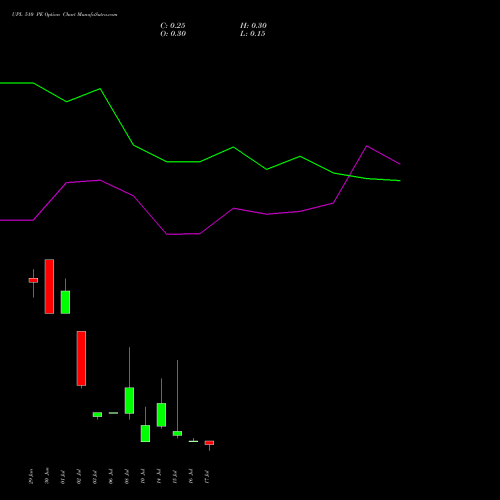Click the tall red candle above 30 Jun

(x=49, y=286)
